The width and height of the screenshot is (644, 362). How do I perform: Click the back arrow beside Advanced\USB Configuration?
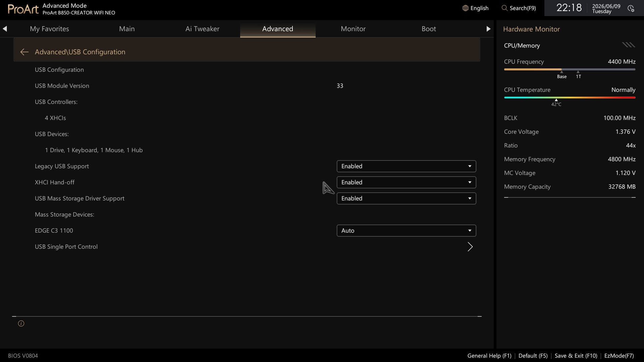point(24,52)
